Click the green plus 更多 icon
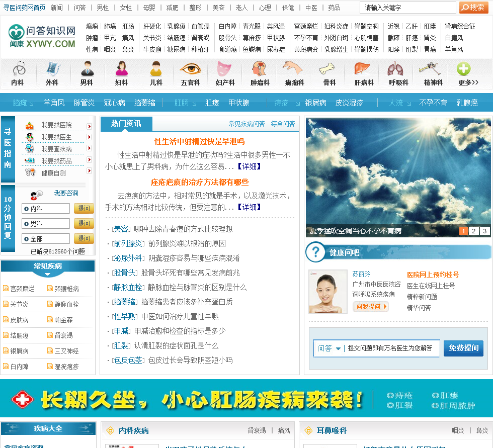This screenshot has height=448, width=493. coord(464,69)
